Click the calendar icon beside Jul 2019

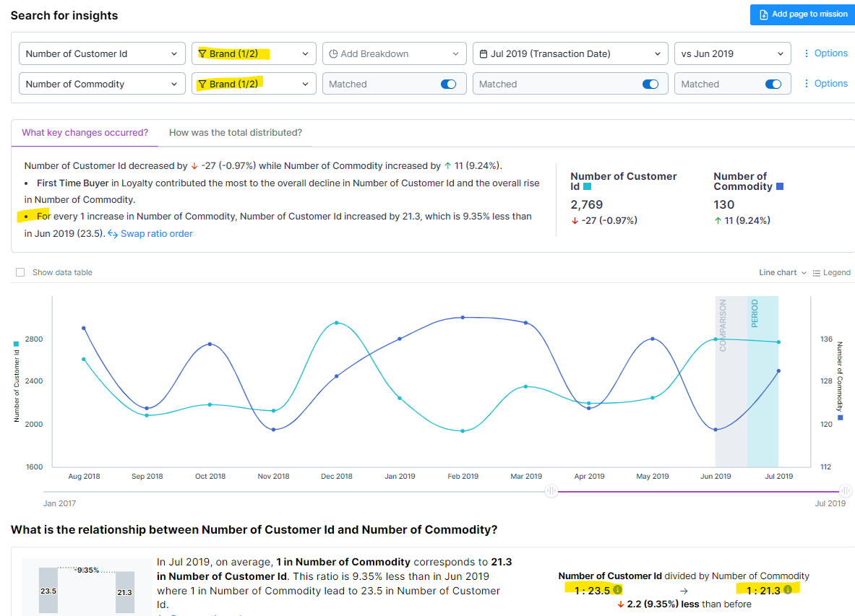[484, 53]
